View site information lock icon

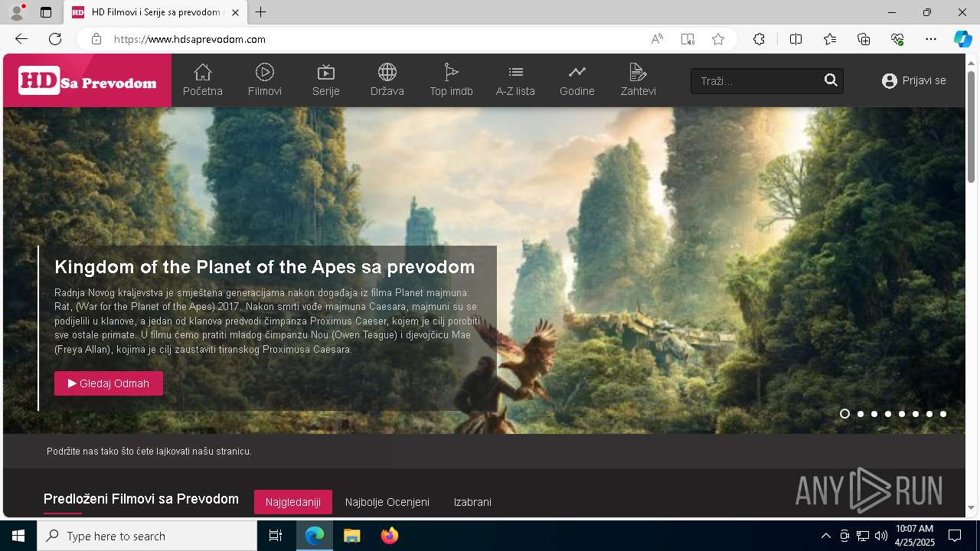[96, 39]
